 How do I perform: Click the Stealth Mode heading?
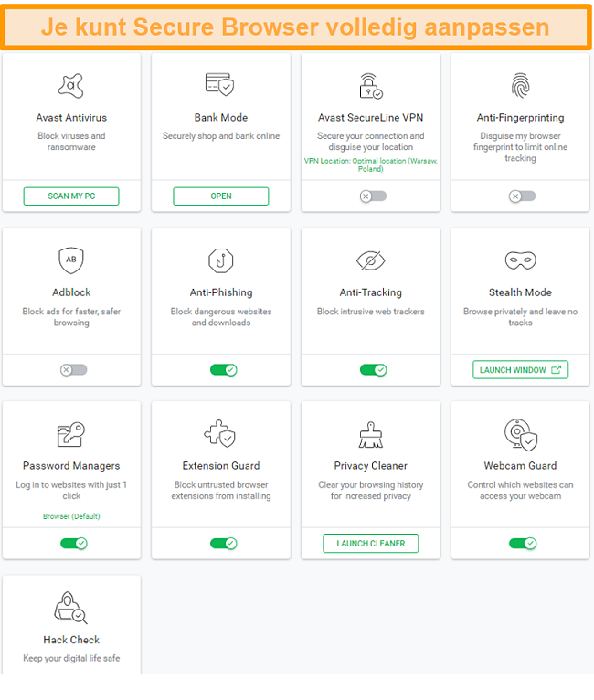tap(520, 292)
